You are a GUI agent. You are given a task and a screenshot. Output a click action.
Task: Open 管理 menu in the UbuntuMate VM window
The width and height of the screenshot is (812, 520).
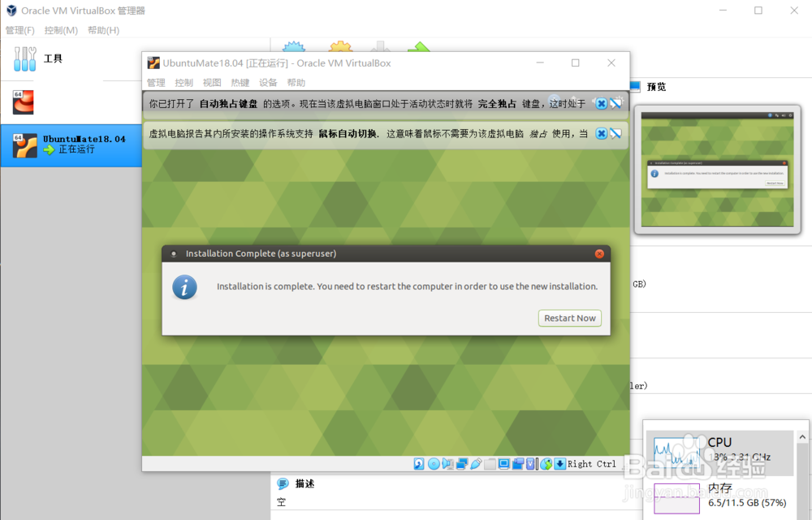156,82
